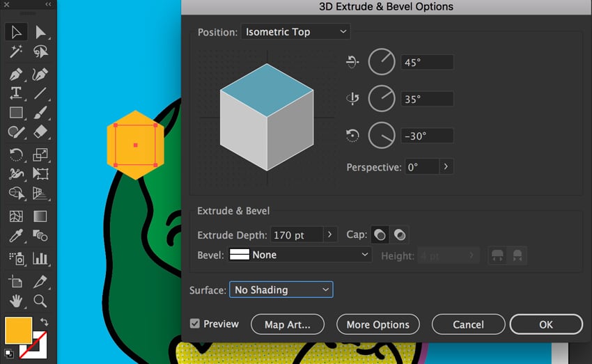Confirm with the OK button
The width and height of the screenshot is (592, 364).
[x=546, y=324]
